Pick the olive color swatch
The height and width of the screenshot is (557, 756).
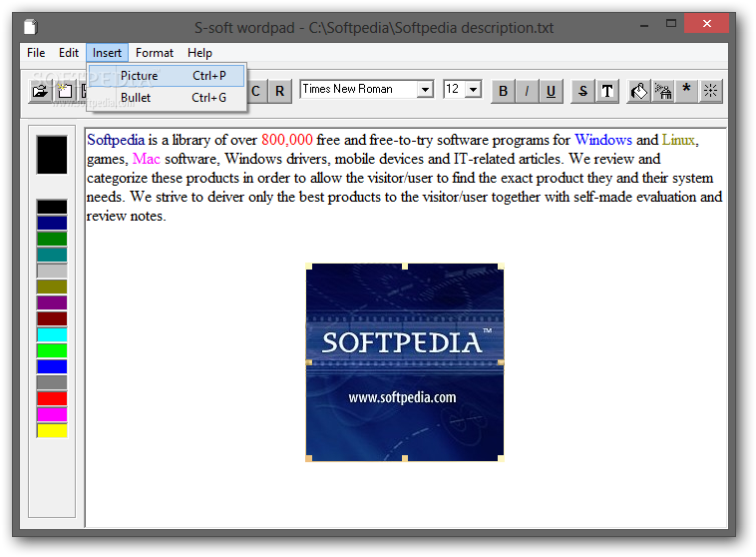(52, 286)
